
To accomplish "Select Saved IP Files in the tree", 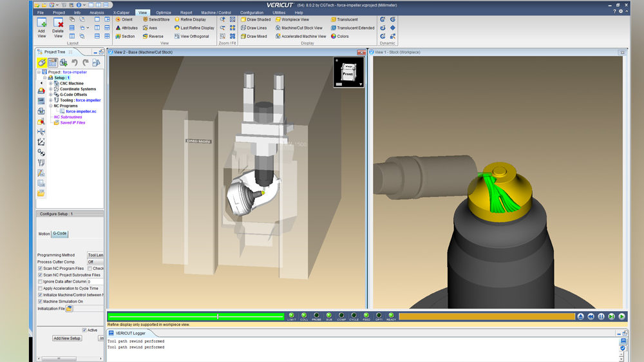I will point(72,122).
